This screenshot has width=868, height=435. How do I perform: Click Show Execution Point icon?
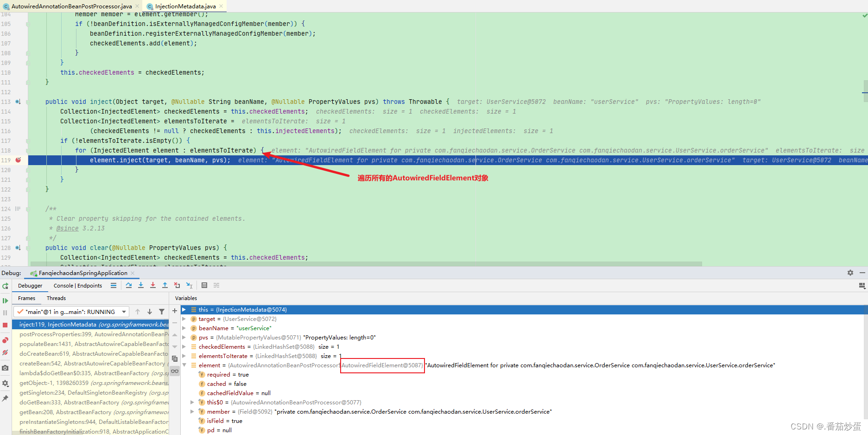click(114, 286)
